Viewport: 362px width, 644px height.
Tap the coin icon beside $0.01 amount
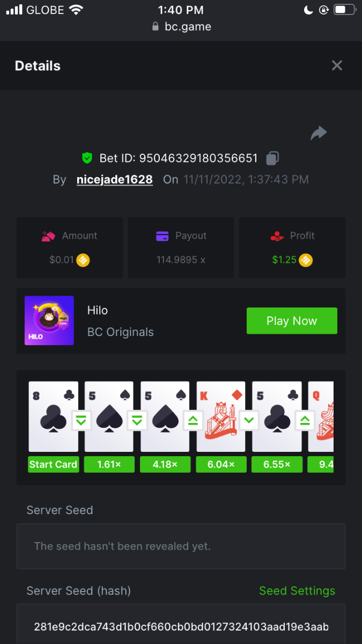coord(83,260)
